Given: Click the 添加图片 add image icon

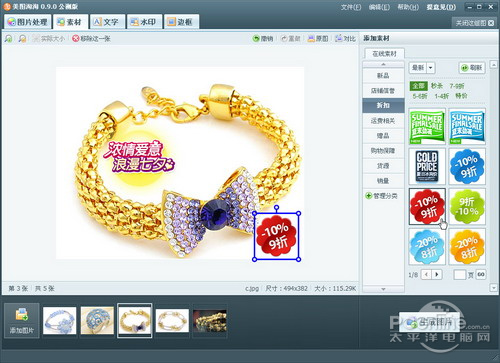Looking at the screenshot, I should 22,314.
